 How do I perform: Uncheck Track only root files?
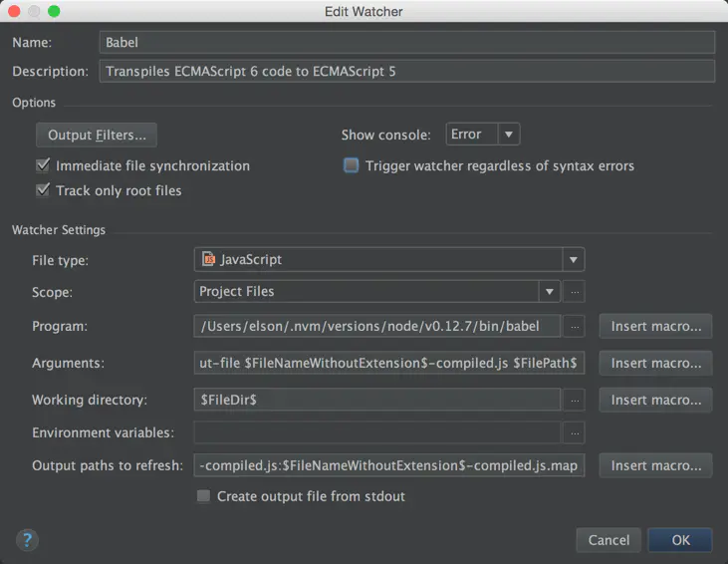[43, 190]
